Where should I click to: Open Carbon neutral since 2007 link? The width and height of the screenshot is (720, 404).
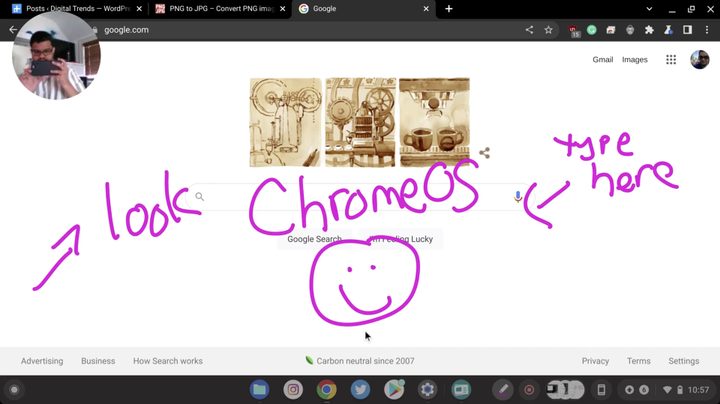(360, 361)
